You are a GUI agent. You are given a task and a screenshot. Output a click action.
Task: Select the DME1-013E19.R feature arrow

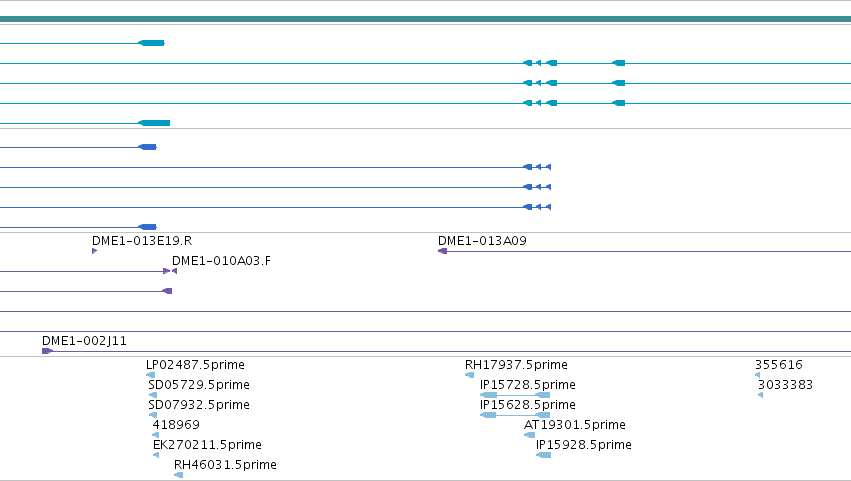pyautogui.click(x=94, y=251)
